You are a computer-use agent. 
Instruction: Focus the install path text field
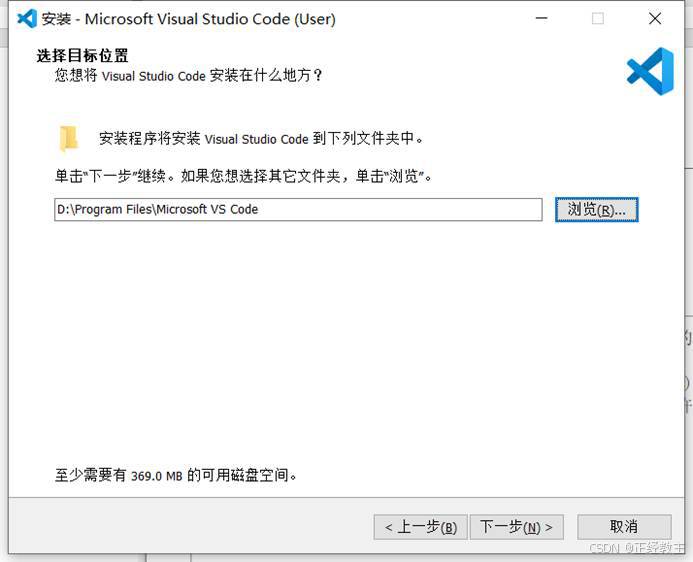tap(298, 209)
